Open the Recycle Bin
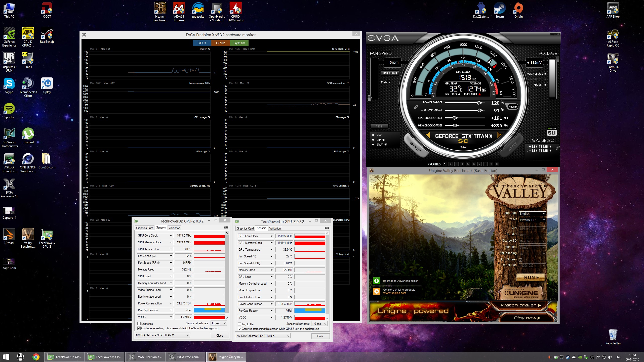This screenshot has height=362, width=644. pyautogui.click(x=613, y=337)
